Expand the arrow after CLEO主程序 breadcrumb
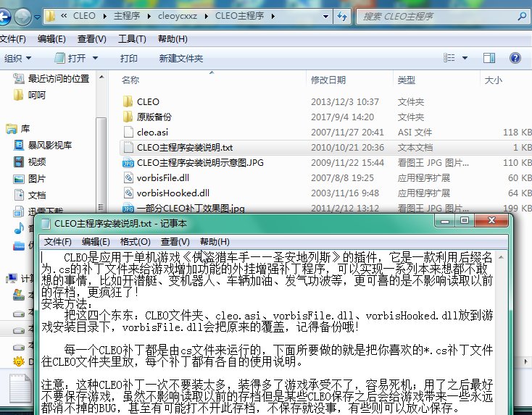Viewport: 532px width, 415px height. point(273,16)
